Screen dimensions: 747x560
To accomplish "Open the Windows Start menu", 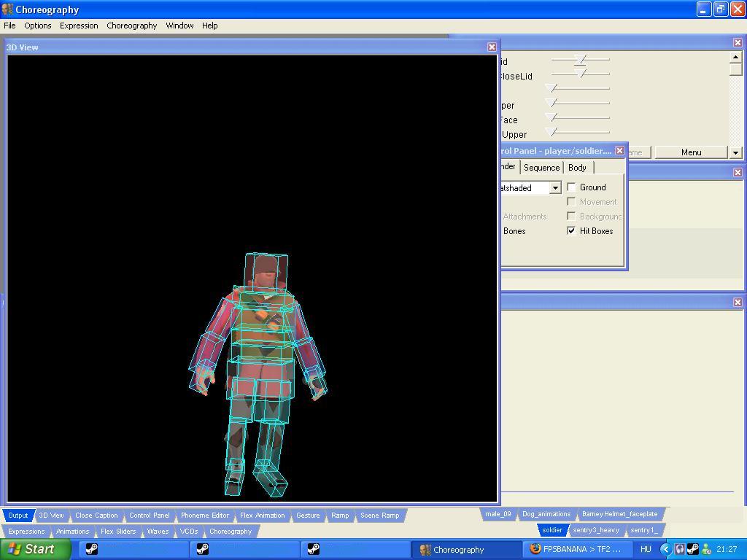I will pos(35,549).
